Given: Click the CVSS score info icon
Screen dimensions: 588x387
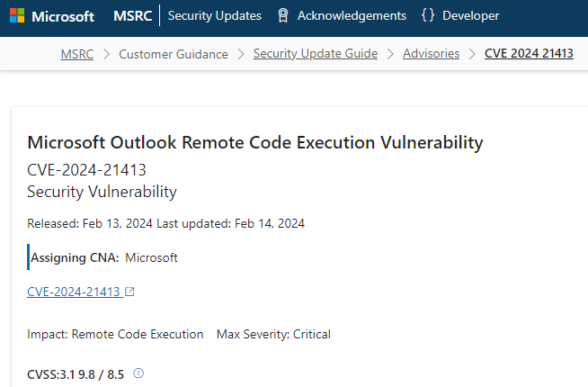Looking at the screenshot, I should tap(138, 373).
